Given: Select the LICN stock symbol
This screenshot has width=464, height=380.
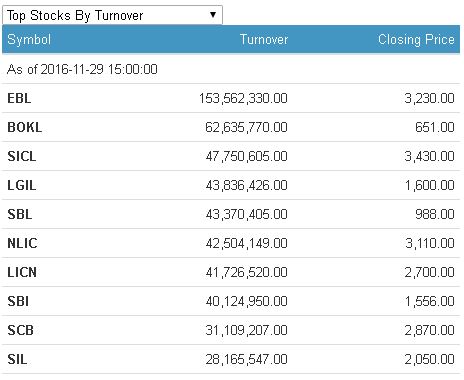Looking at the screenshot, I should (22, 272).
